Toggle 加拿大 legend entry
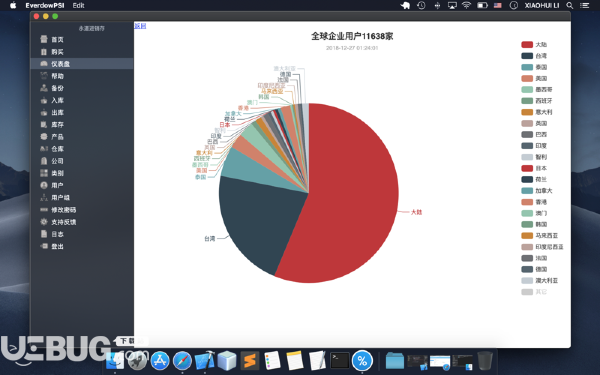The width and height of the screenshot is (600, 375). click(x=537, y=191)
